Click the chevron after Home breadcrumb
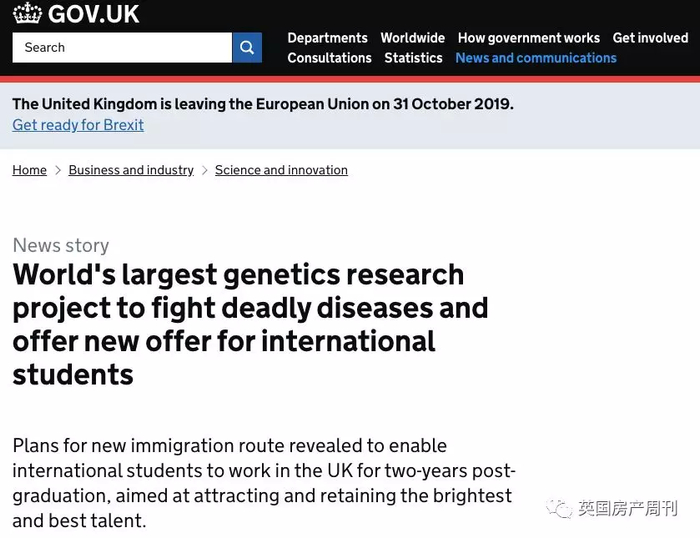 pyautogui.click(x=58, y=171)
